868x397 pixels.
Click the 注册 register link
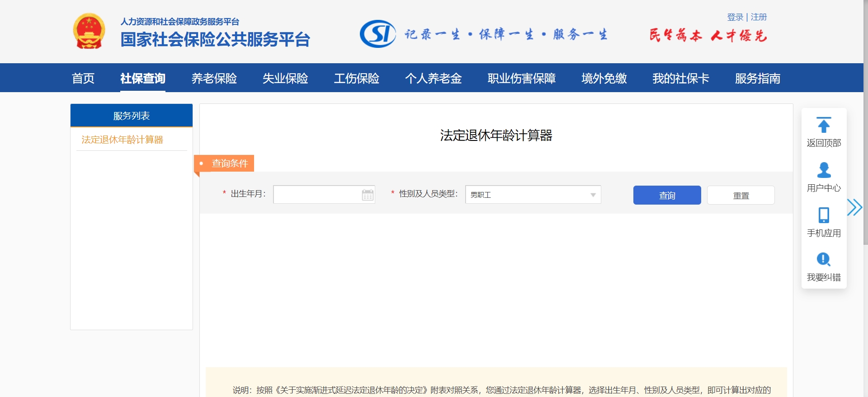coord(759,17)
